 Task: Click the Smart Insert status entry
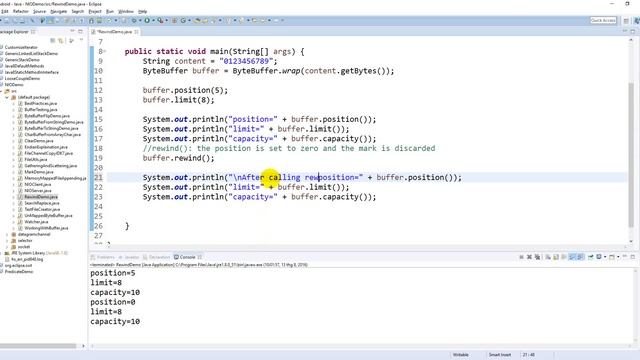pyautogui.click(x=500, y=355)
